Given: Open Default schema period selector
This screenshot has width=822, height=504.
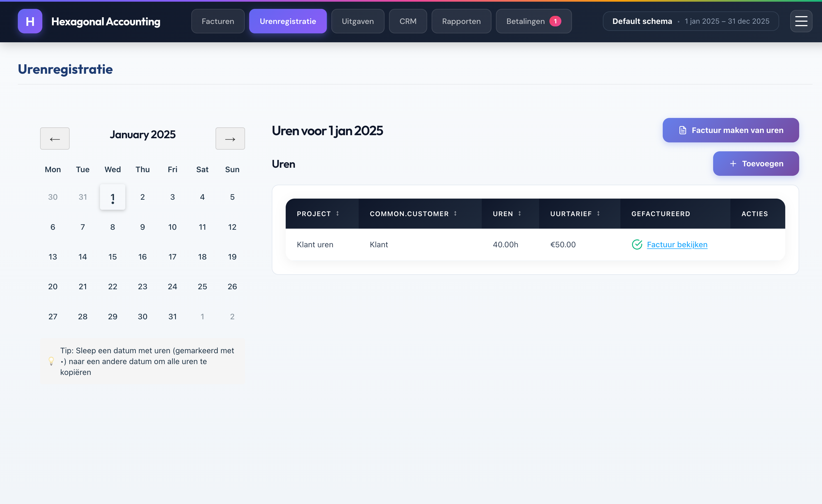Looking at the screenshot, I should coord(690,21).
